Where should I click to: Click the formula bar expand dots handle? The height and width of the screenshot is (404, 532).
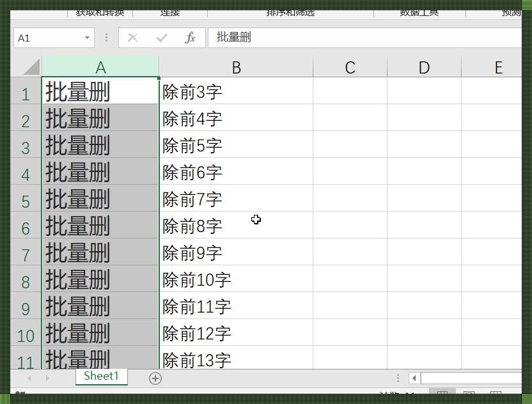point(106,38)
